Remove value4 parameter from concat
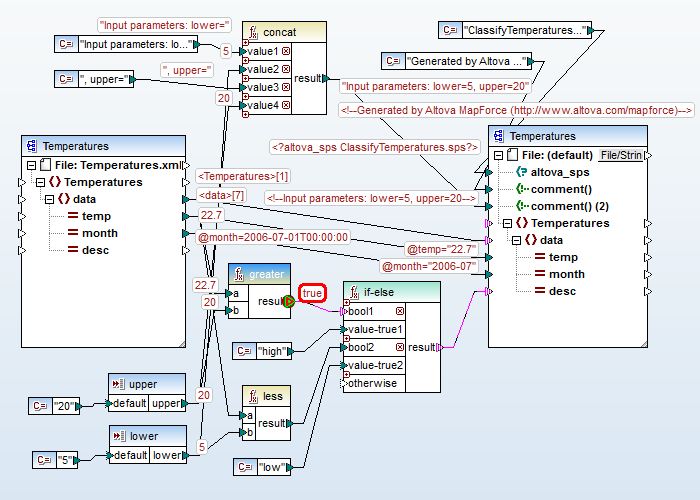 coord(286,105)
